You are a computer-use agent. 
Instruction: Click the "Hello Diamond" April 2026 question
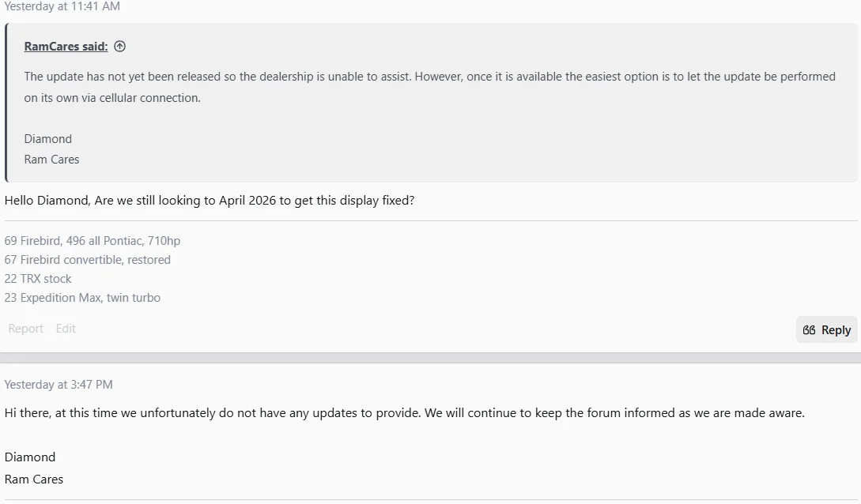[210, 201]
